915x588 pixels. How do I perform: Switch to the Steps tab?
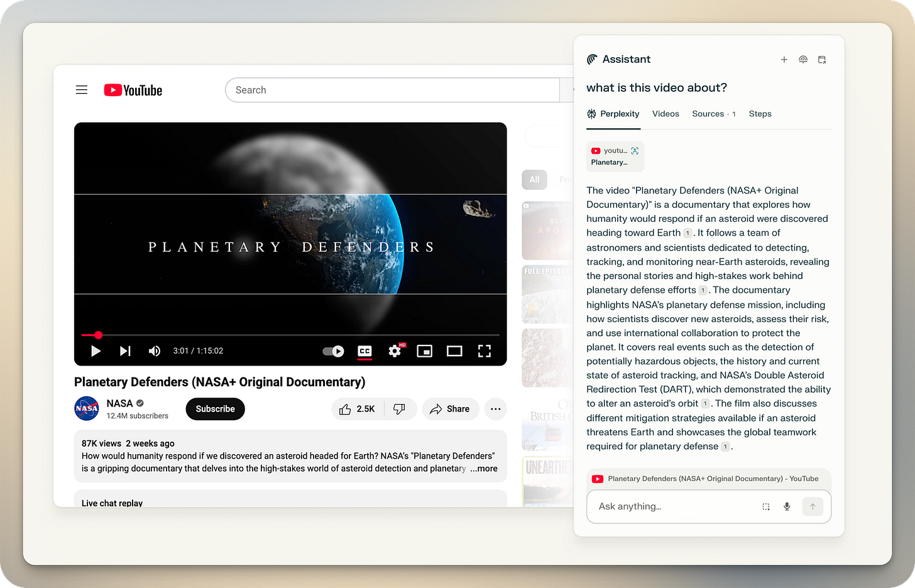tap(760, 114)
